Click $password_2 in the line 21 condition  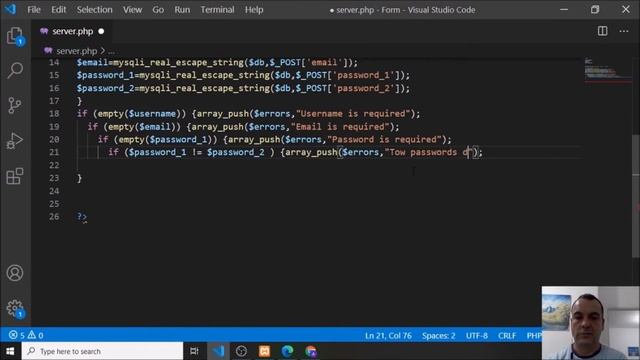click(235, 152)
